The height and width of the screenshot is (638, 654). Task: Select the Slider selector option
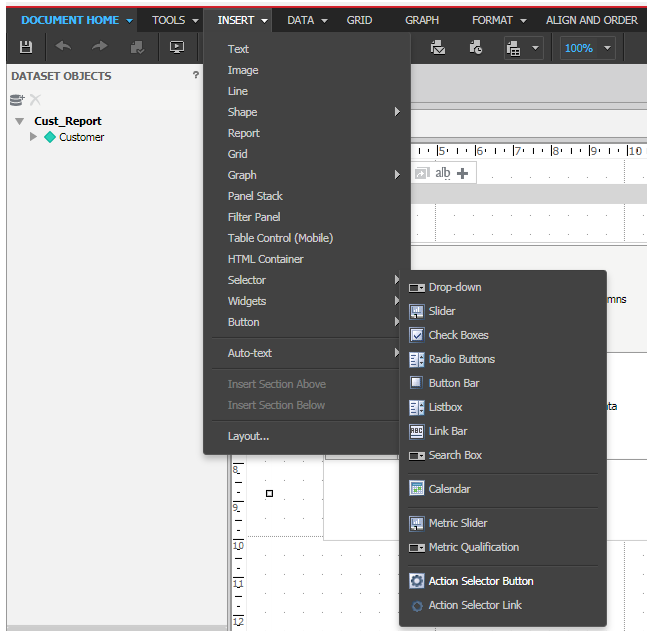tap(441, 311)
